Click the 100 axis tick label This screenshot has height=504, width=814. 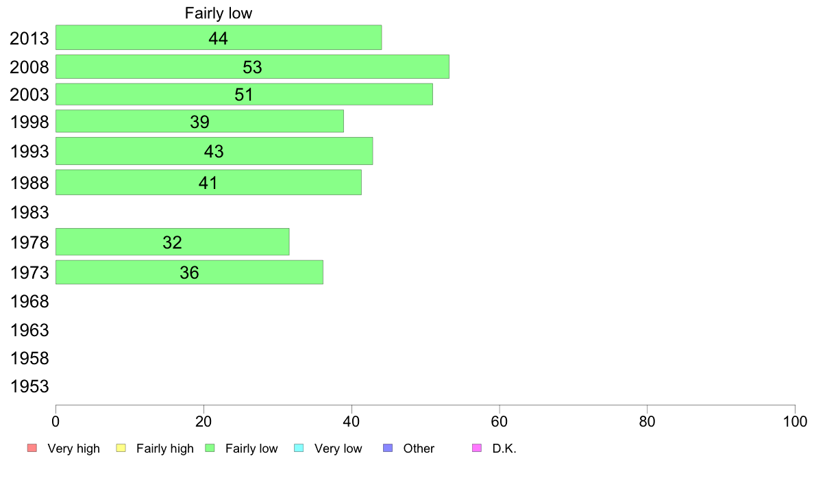tap(795, 421)
